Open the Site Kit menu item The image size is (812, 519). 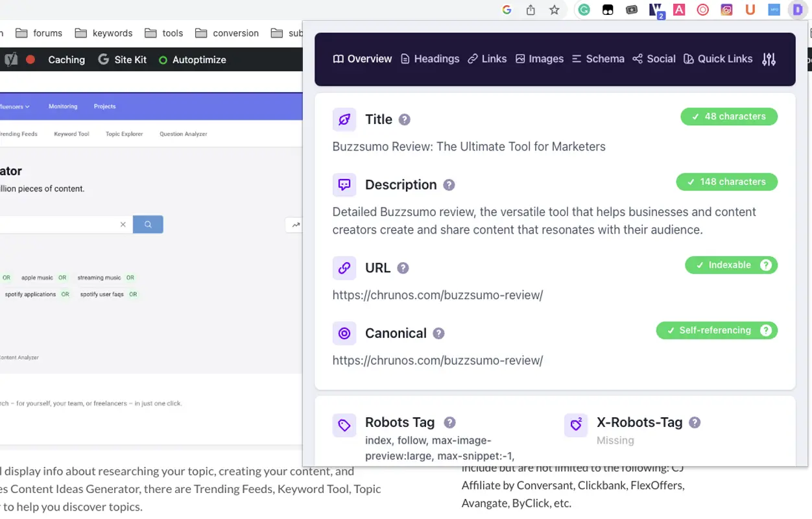click(x=123, y=60)
